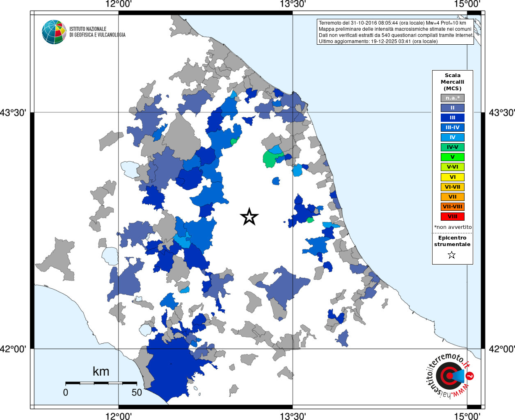515x420 pixels.
Task: Click the top axis label 15°00'
Action: coord(467,4)
